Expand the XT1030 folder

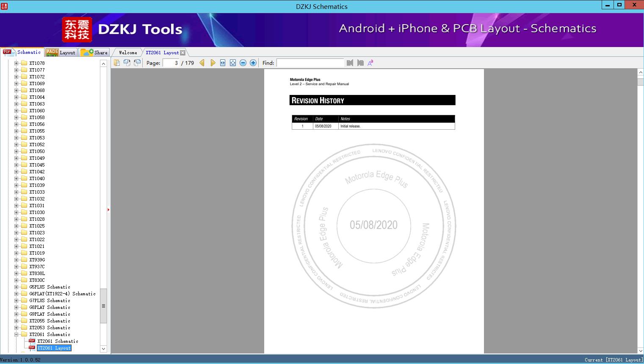click(x=16, y=212)
